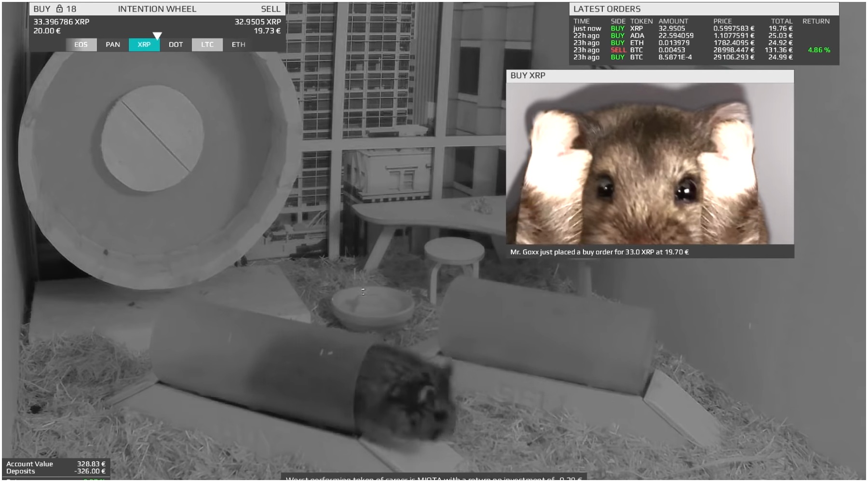The image size is (868, 482).
Task: Click the BUY XRP popup title bar
Action: (x=650, y=76)
